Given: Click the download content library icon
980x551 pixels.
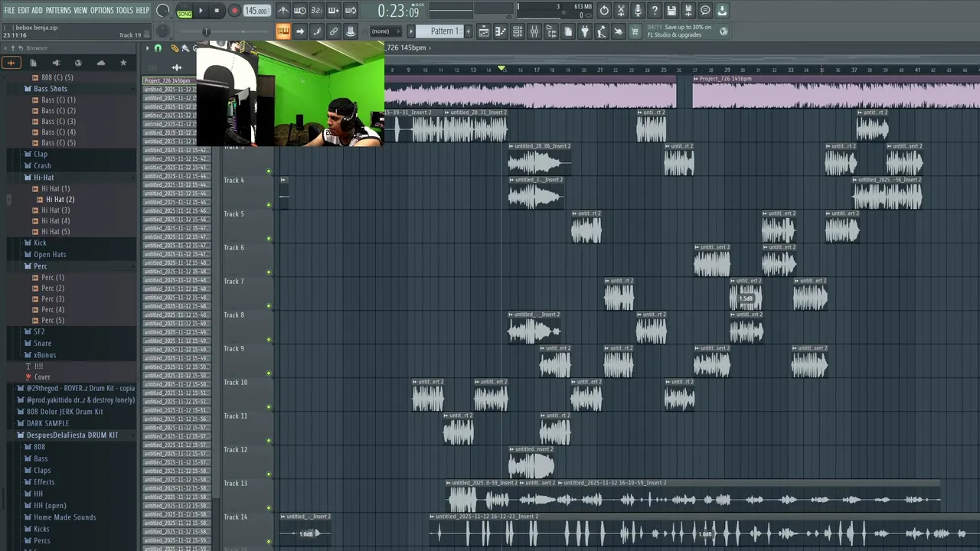Looking at the screenshot, I should point(722,11).
